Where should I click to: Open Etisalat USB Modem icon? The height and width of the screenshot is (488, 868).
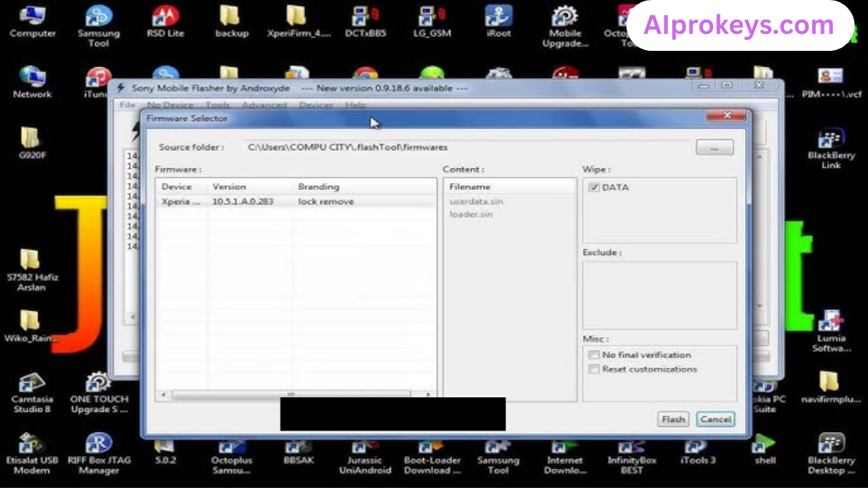pos(32,454)
